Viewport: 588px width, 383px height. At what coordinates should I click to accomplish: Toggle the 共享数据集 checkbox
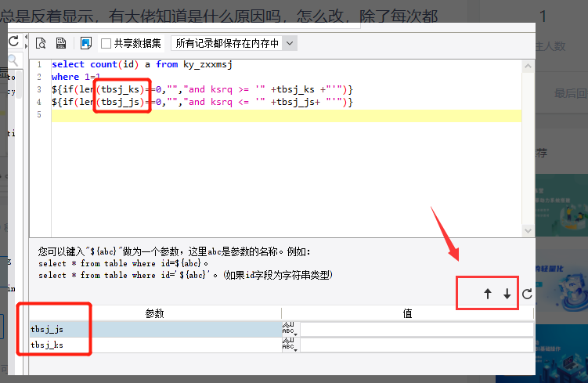[x=106, y=44]
